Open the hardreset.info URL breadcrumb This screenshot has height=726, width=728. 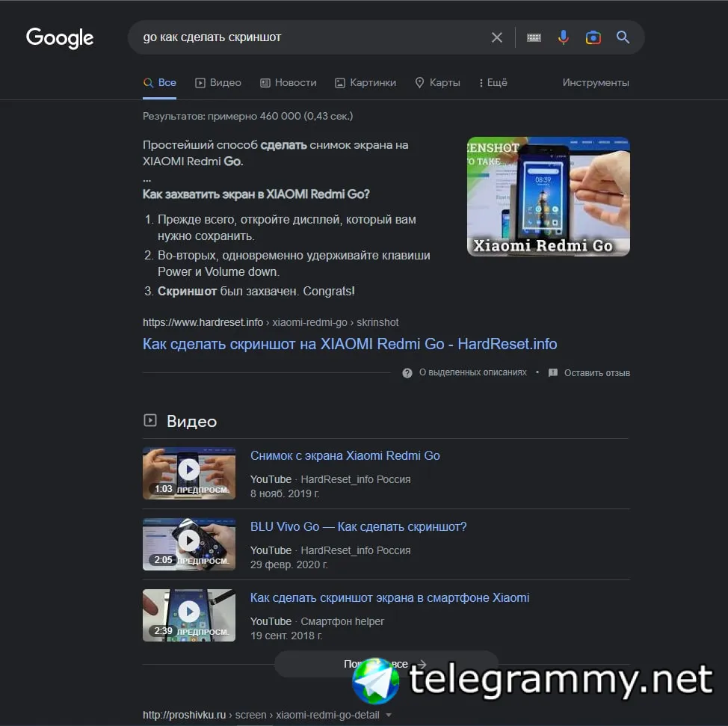point(271,322)
